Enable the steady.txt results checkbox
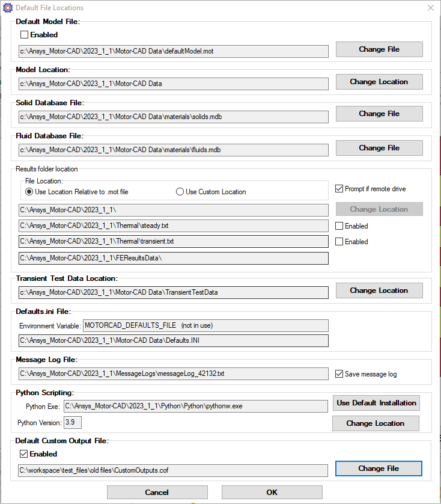 tap(339, 226)
